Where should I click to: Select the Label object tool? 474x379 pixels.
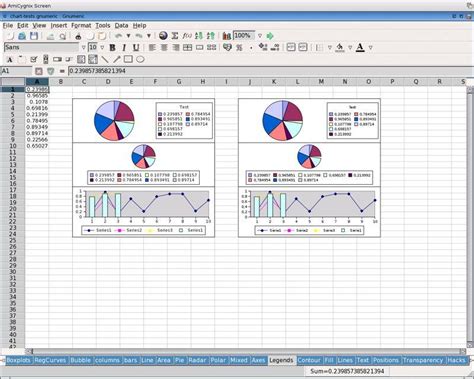click(x=10, y=60)
